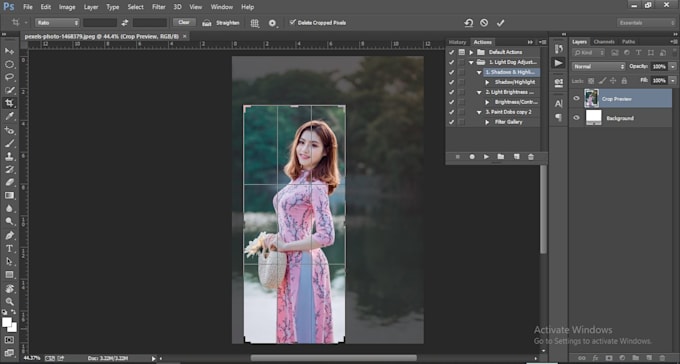Screen dimensions: 680x364
Task: Select the Blur tool
Action: 9,209
